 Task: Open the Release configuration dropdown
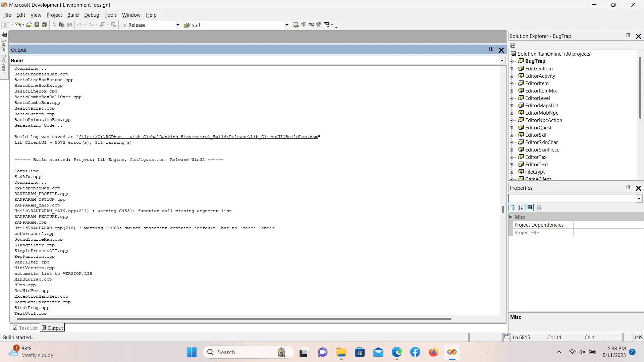point(178,25)
